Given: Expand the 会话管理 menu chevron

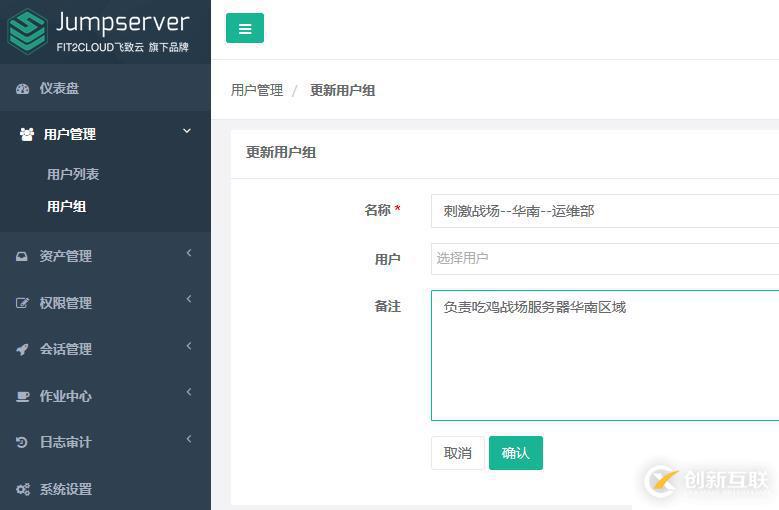Looking at the screenshot, I should click(189, 346).
